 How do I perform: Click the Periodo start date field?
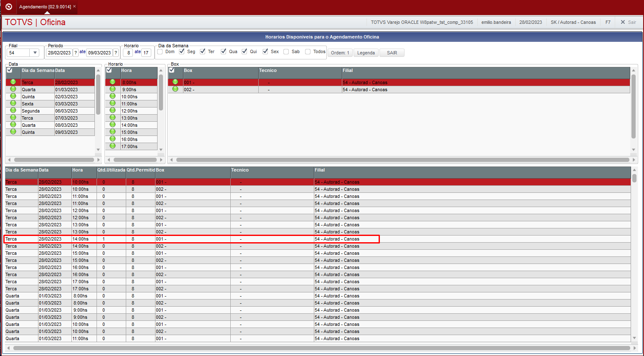[59, 53]
